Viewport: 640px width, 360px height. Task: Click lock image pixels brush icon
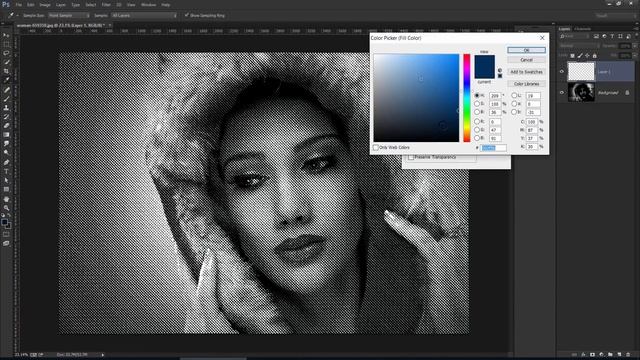(580, 56)
